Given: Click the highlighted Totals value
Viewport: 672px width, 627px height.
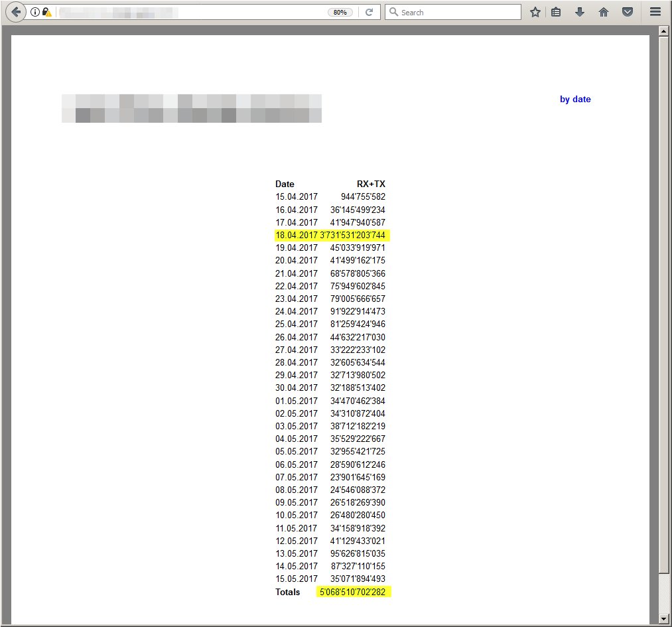Looking at the screenshot, I should [x=354, y=592].
